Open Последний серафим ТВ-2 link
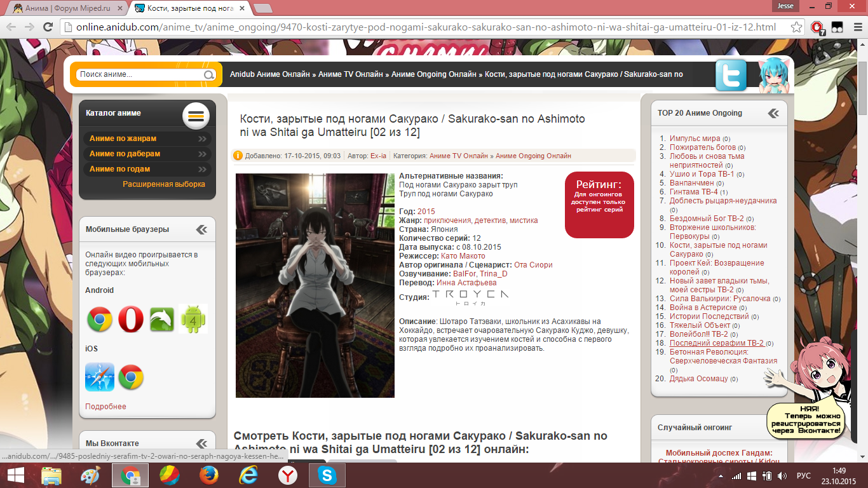The image size is (868, 488). [x=717, y=343]
